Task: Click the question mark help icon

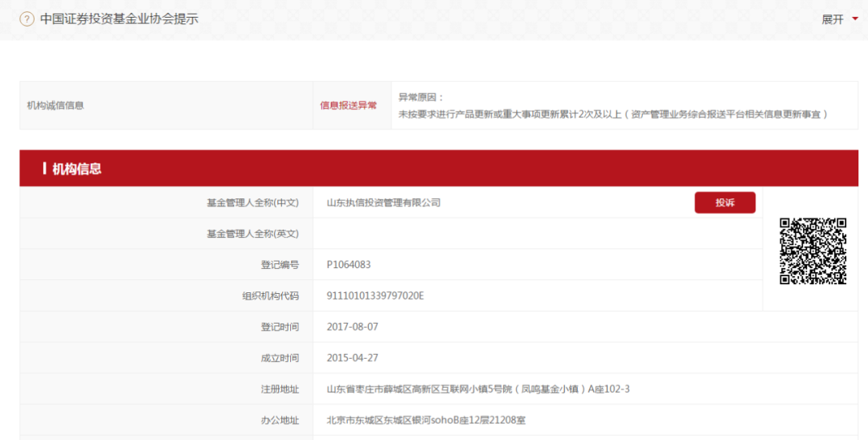Action: (x=27, y=18)
